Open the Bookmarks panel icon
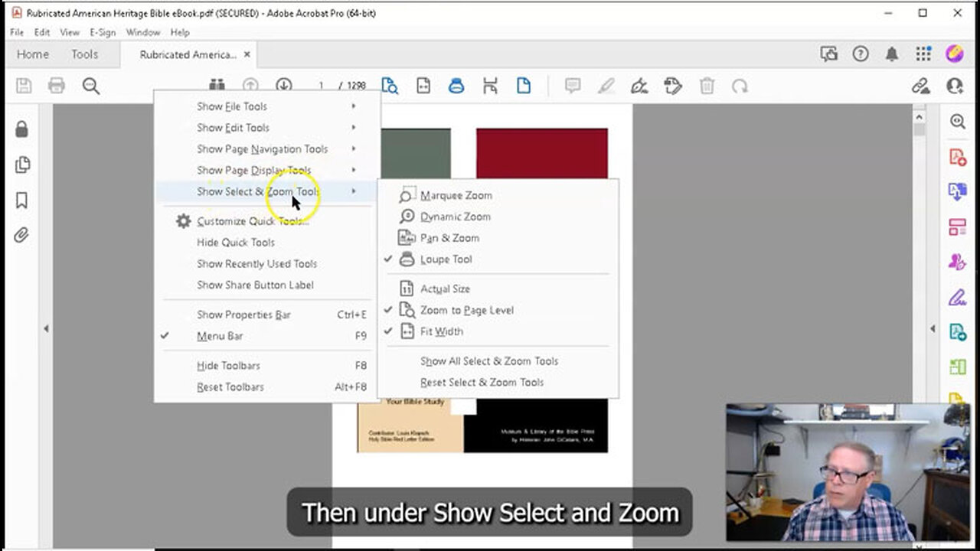This screenshot has height=551, width=980. [x=21, y=201]
